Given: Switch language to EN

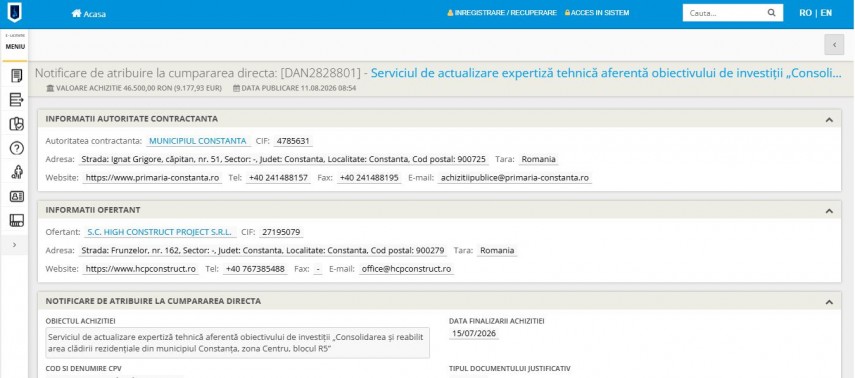Looking at the screenshot, I should (826, 13).
